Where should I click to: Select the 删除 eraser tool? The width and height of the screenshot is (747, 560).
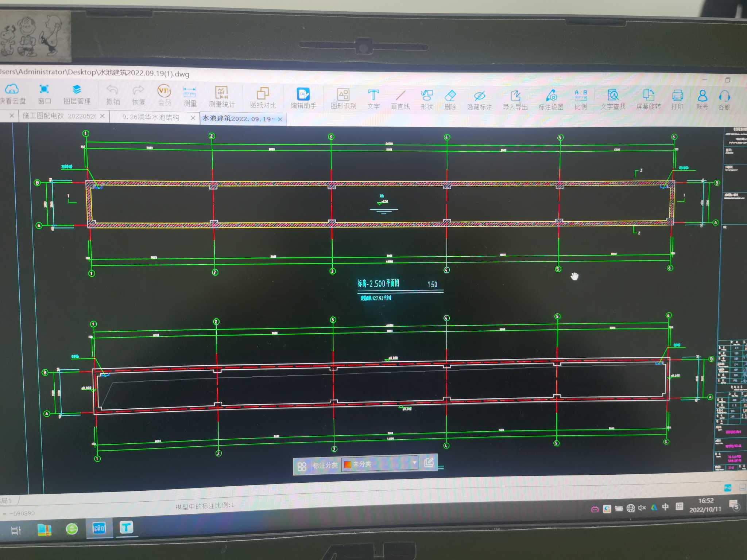[450, 101]
